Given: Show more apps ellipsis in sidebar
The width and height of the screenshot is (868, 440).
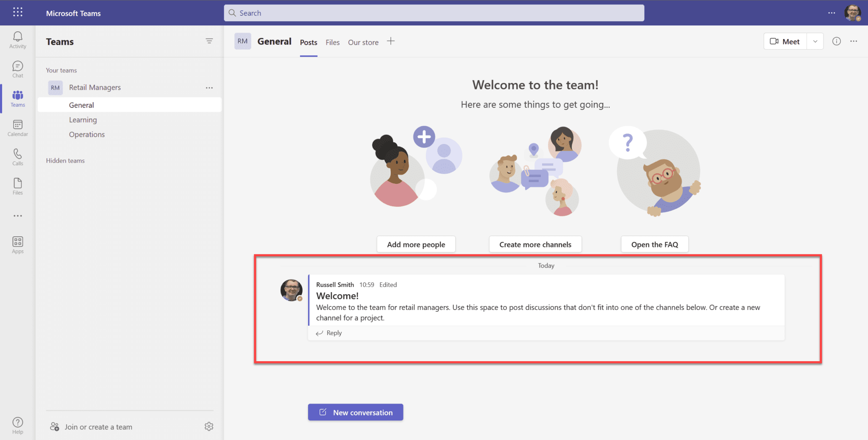Looking at the screenshot, I should [x=18, y=216].
